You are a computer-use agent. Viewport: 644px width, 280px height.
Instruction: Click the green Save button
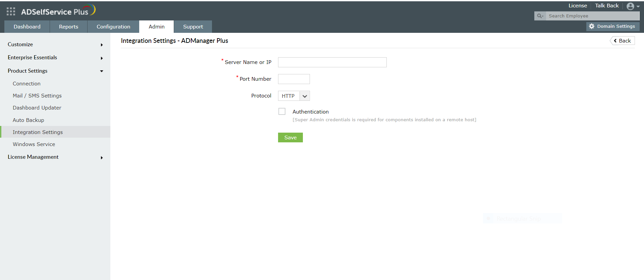(290, 137)
